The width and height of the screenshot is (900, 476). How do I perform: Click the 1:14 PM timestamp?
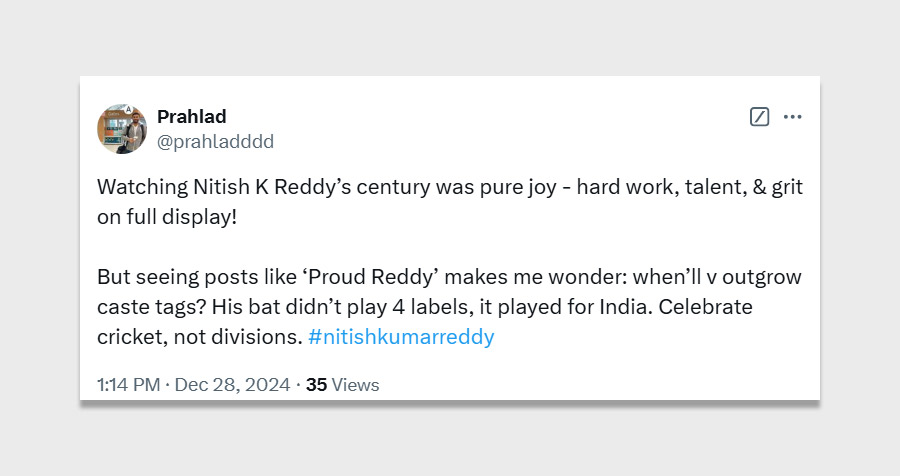click(x=130, y=384)
